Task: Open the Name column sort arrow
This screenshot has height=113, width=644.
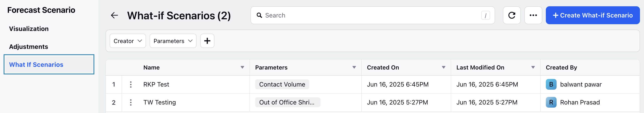Action: coord(242,67)
